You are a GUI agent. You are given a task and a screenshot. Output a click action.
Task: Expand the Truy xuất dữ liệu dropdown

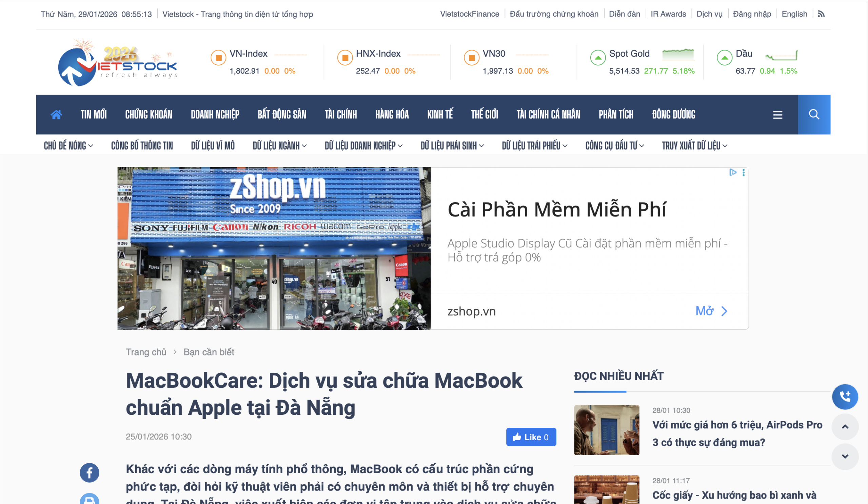tap(694, 146)
